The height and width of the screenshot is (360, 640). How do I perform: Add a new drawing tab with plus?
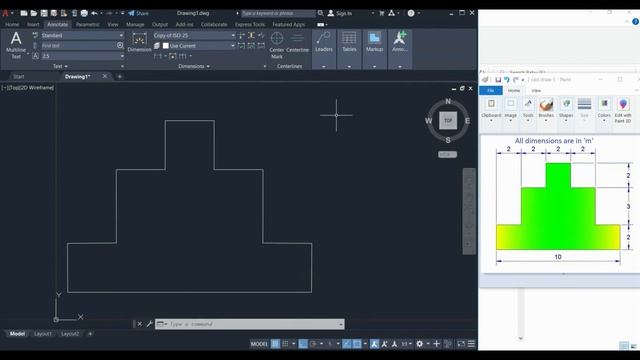tap(120, 76)
